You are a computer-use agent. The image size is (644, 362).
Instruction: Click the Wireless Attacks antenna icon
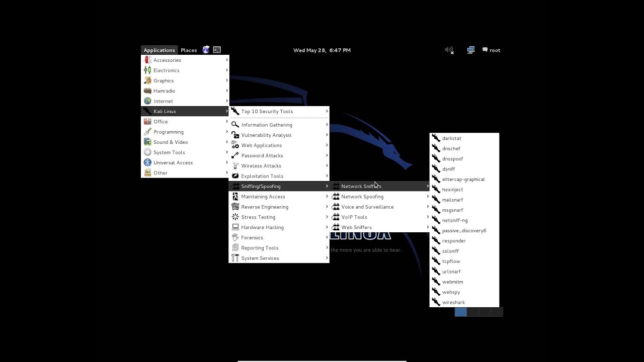235,166
